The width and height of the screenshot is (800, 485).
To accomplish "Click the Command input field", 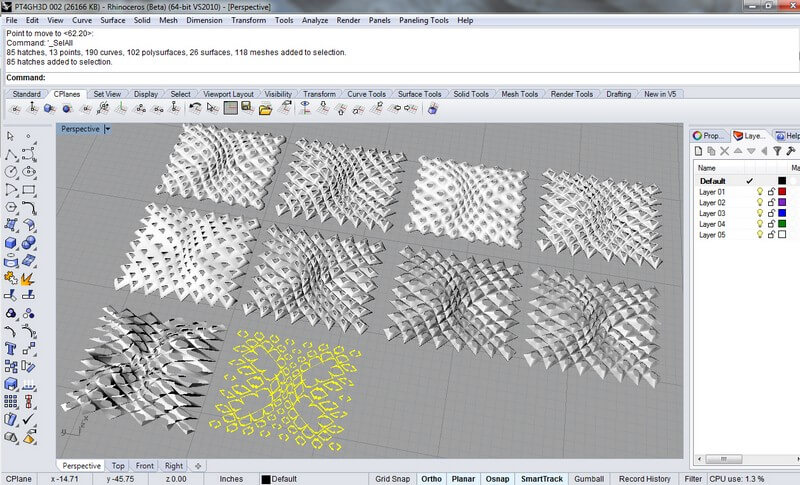I will click(x=400, y=77).
